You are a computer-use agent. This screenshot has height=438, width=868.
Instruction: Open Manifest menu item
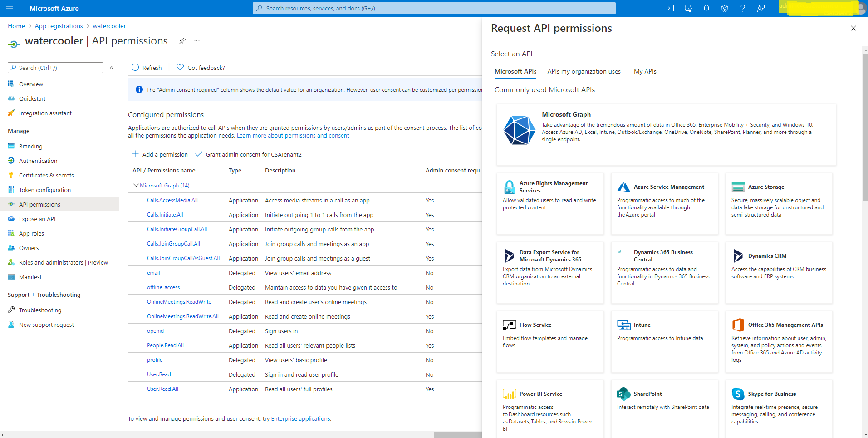click(30, 277)
